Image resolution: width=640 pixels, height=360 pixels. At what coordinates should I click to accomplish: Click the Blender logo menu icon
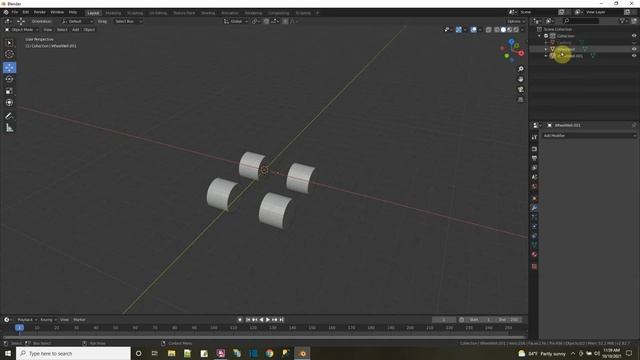coord(6,12)
